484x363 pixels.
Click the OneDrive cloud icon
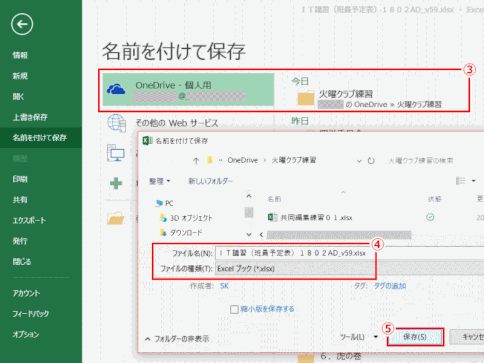tap(116, 89)
